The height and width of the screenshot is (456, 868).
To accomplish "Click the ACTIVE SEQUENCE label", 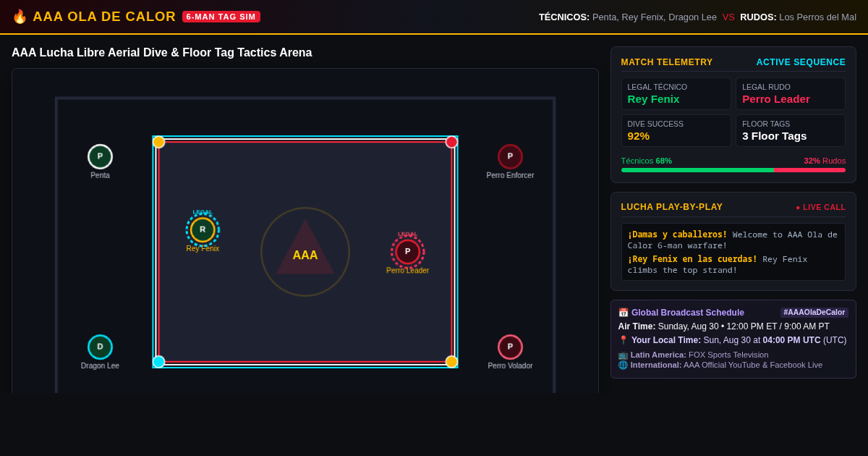I will click(x=801, y=62).
